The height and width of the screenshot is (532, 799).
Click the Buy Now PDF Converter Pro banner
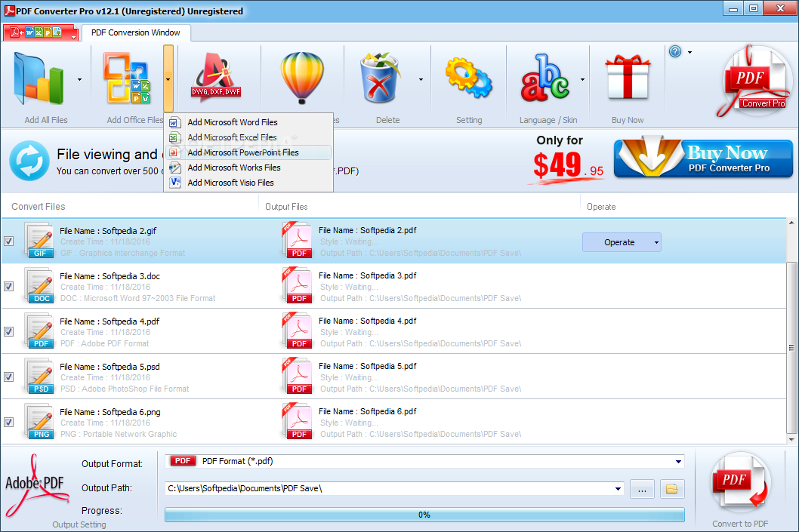703,158
